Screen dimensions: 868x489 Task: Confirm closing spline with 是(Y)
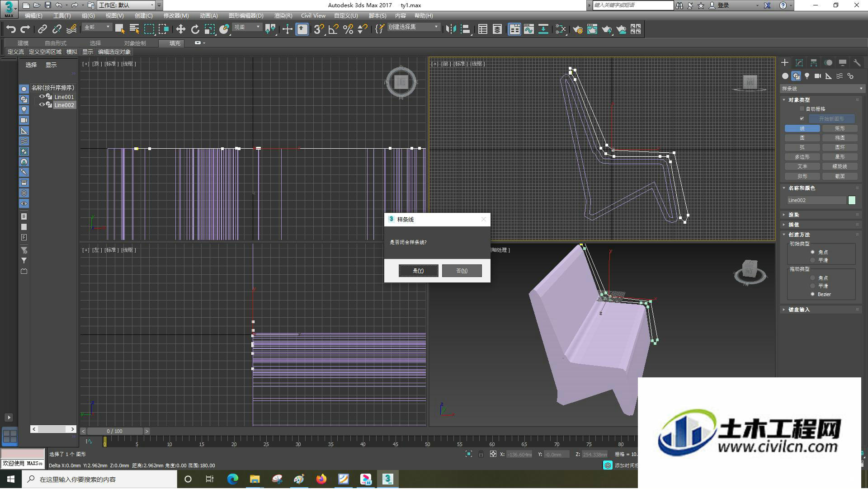418,271
